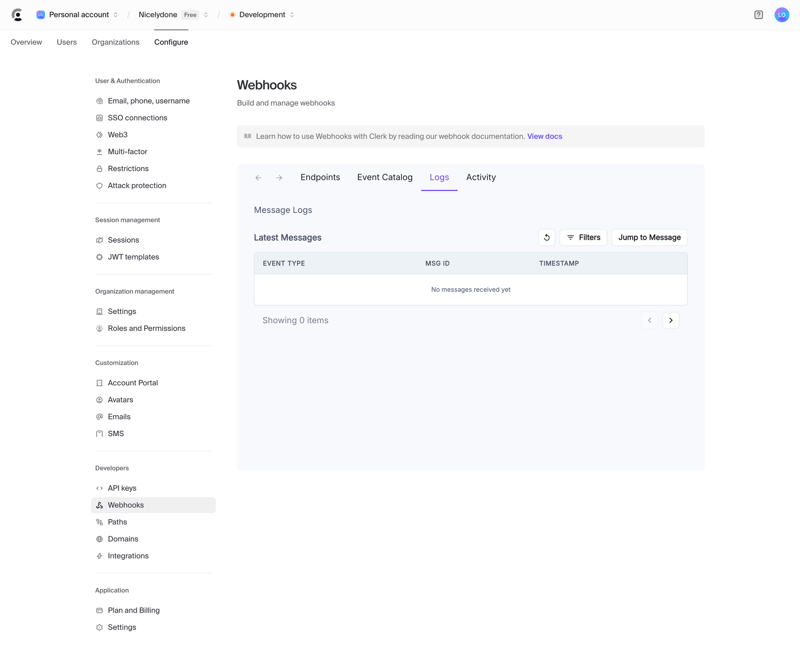
Task: Switch to the Endpoints tab
Action: pos(320,177)
